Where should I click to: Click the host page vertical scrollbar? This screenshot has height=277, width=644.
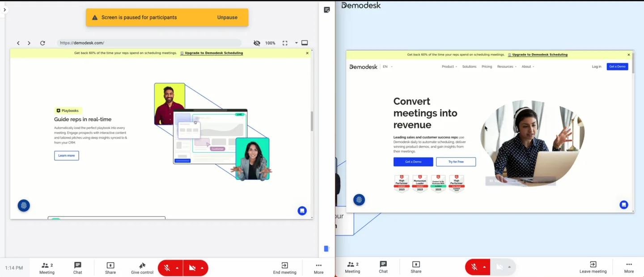pyautogui.click(x=312, y=121)
